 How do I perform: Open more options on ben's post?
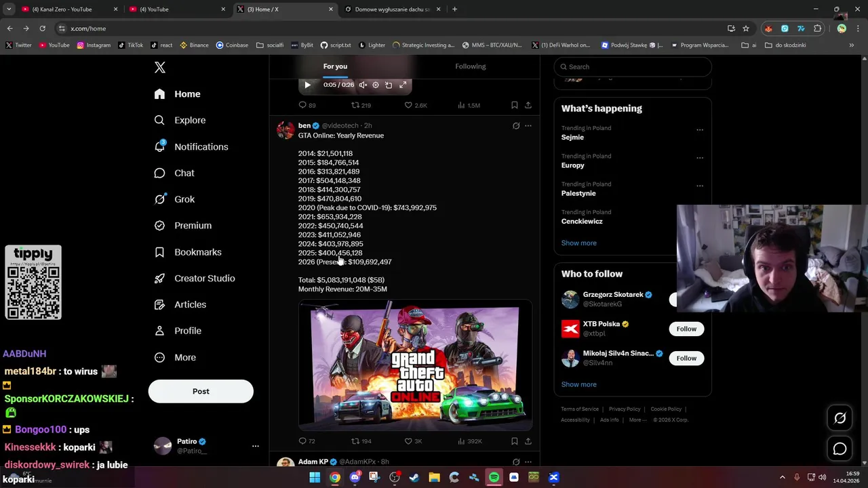528,125
